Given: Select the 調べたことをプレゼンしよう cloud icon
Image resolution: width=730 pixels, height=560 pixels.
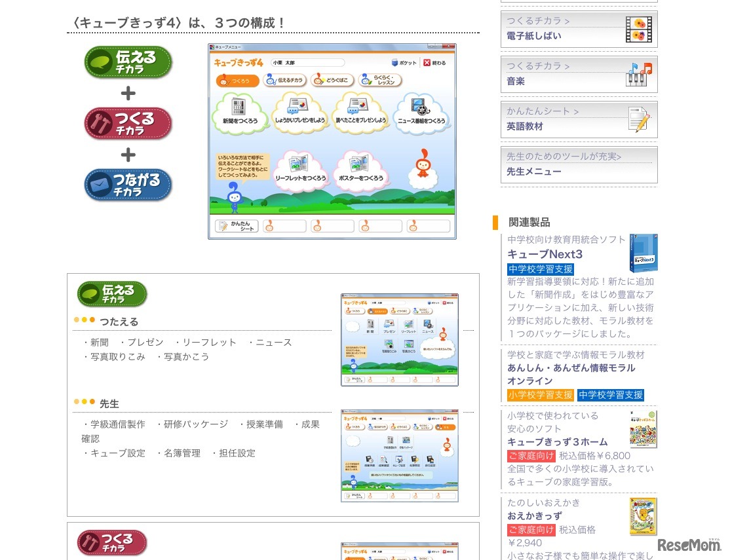Looking at the screenshot, I should pyautogui.click(x=361, y=112).
